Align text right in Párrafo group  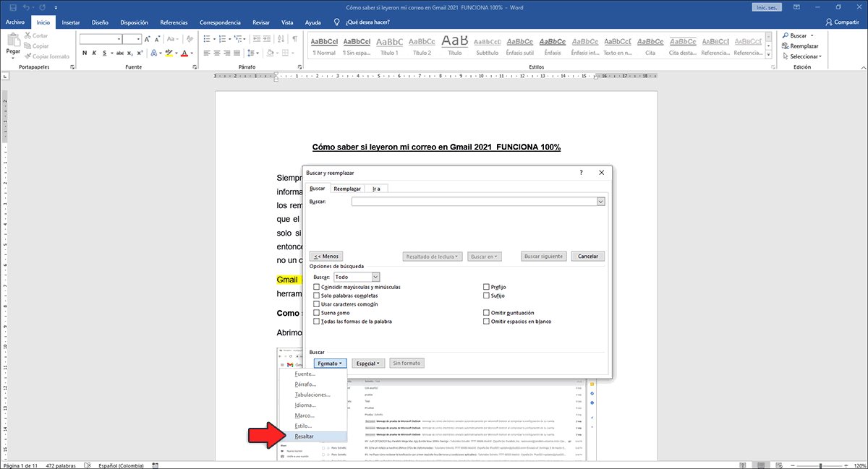pos(226,53)
